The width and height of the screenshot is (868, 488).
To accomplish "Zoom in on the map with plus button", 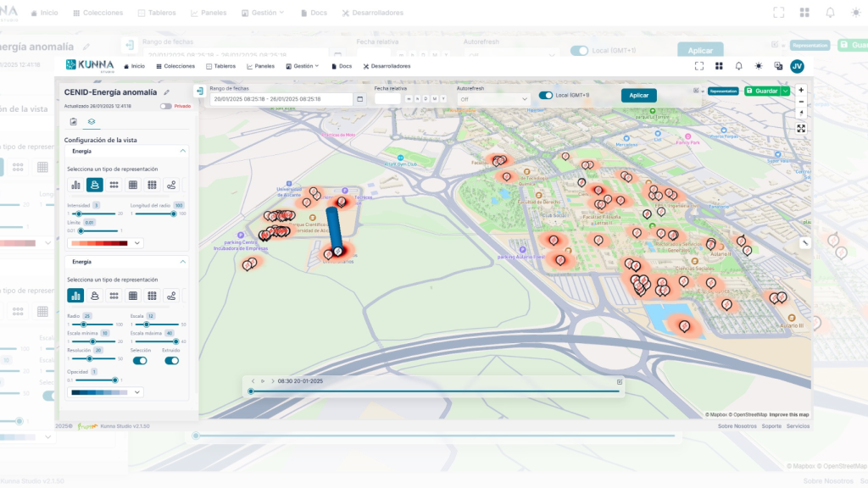I will pyautogui.click(x=801, y=90).
